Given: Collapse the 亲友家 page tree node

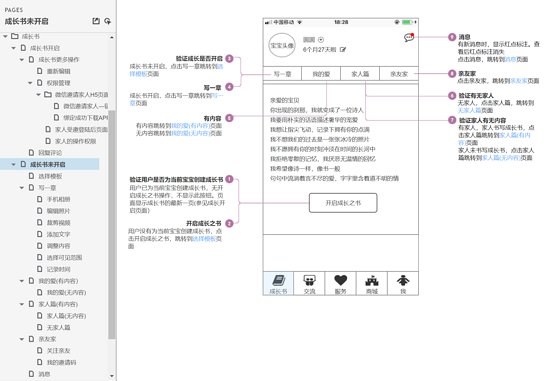Looking at the screenshot, I should coord(22,339).
